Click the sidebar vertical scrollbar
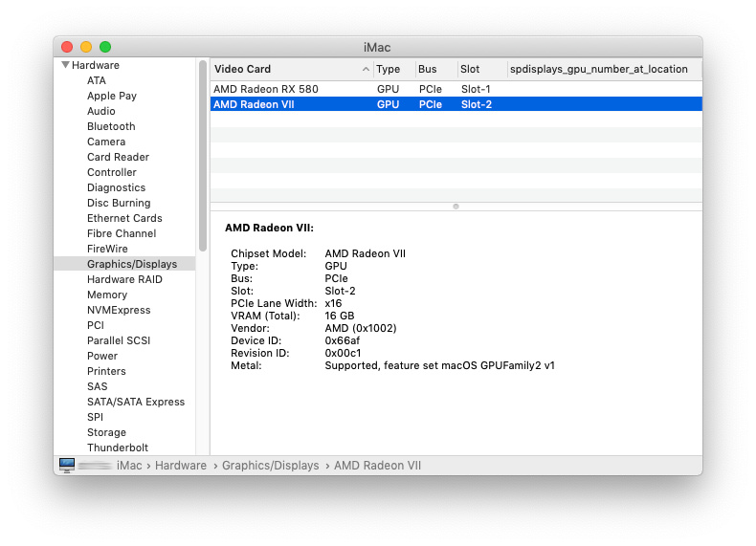This screenshot has width=756, height=546. pos(203,156)
